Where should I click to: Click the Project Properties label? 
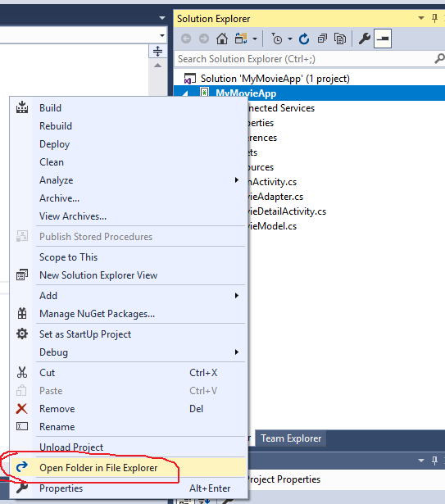coord(284,479)
